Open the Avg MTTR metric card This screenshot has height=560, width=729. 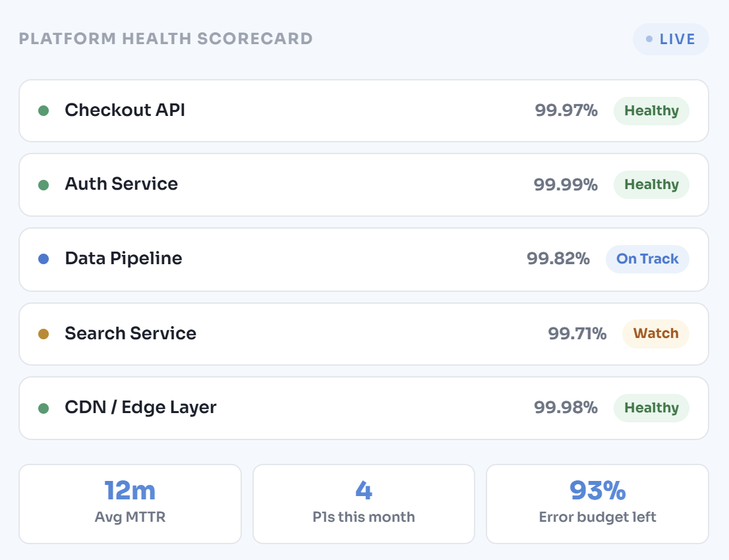coord(130,504)
